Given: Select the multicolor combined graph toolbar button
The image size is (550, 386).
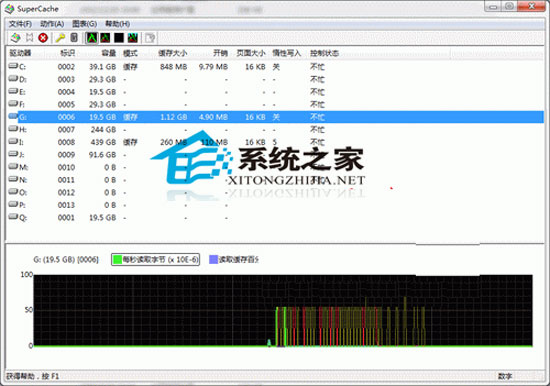Looking at the screenshot, I should (133, 38).
